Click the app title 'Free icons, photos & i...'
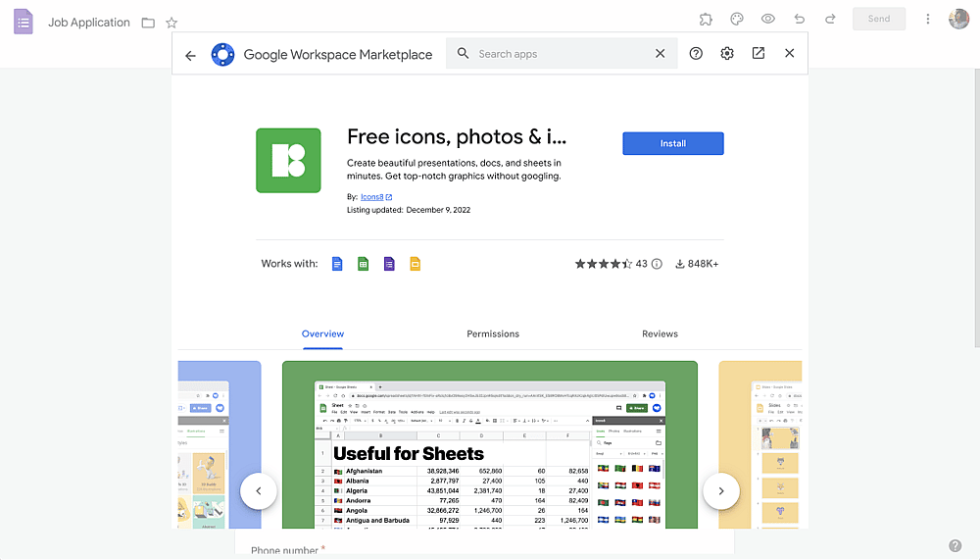This screenshot has height=560, width=980. tap(457, 136)
